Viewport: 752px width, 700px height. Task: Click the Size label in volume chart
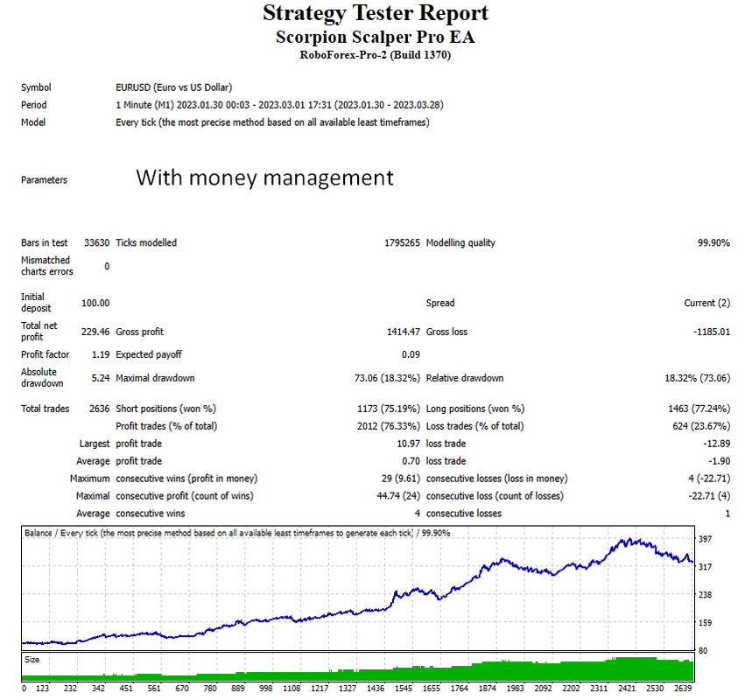(x=32, y=660)
